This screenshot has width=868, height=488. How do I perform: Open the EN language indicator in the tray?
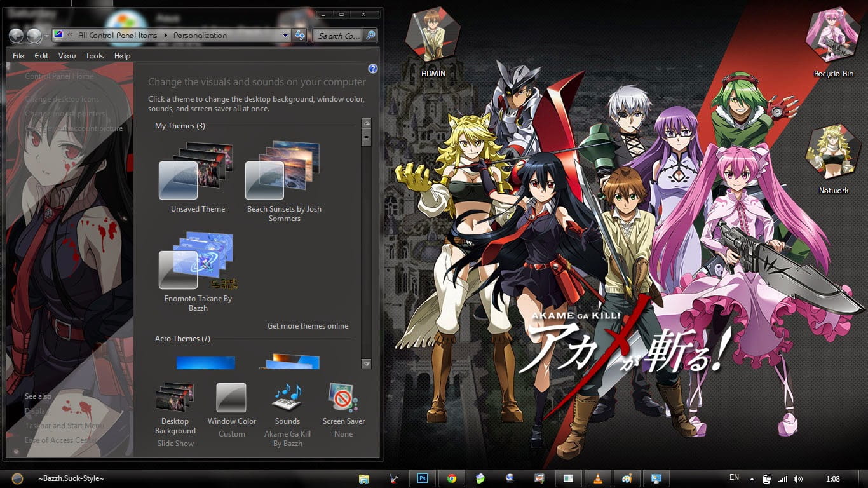[734, 477]
